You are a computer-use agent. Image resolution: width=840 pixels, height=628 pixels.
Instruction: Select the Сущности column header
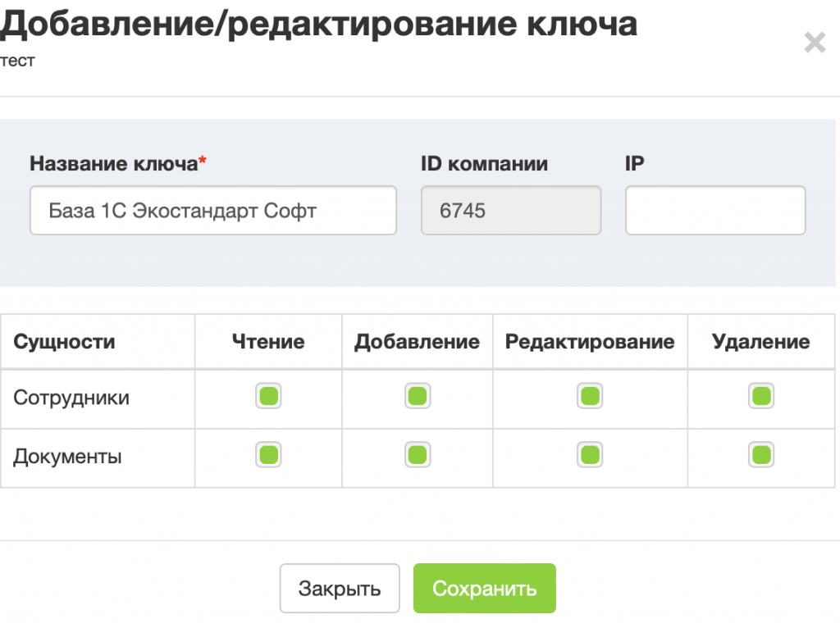[64, 342]
